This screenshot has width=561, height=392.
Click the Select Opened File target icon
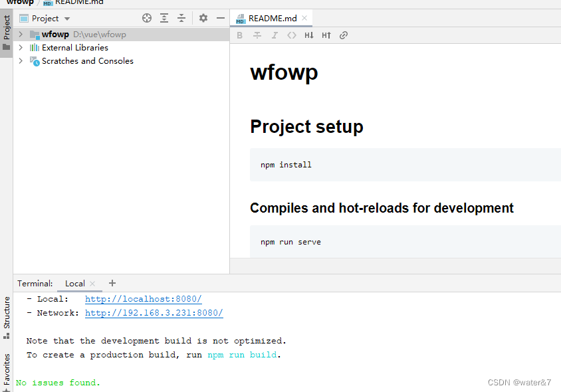[x=146, y=18]
